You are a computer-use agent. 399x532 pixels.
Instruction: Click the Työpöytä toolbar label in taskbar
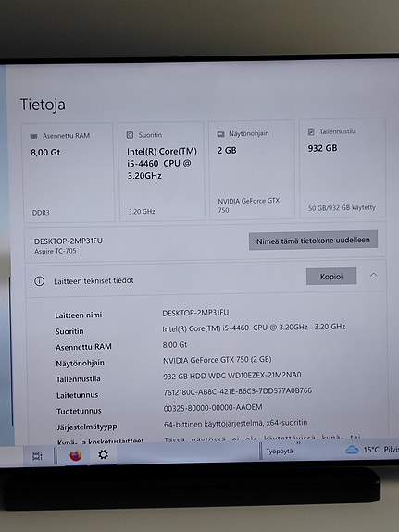click(280, 452)
